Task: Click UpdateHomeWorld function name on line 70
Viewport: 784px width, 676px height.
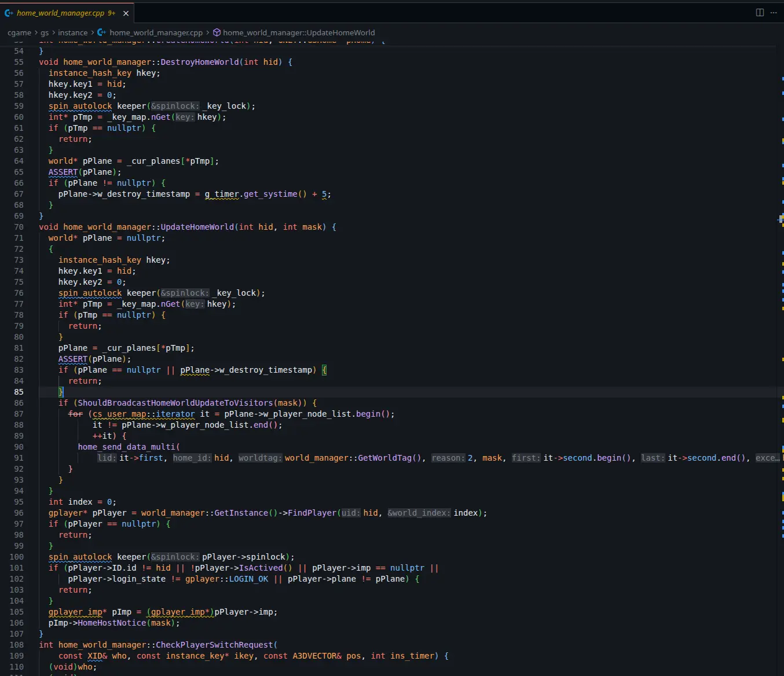Action: (x=197, y=227)
